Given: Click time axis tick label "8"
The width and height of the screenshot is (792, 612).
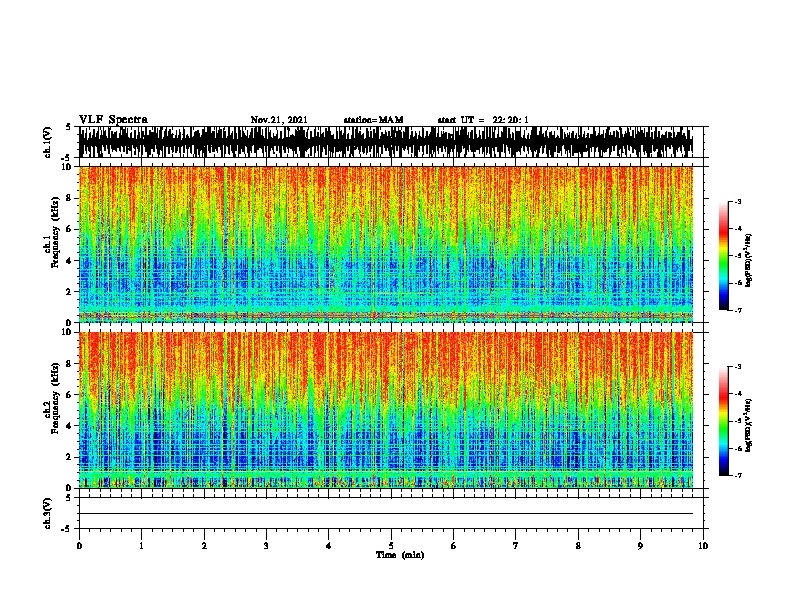Looking at the screenshot, I should [578, 546].
